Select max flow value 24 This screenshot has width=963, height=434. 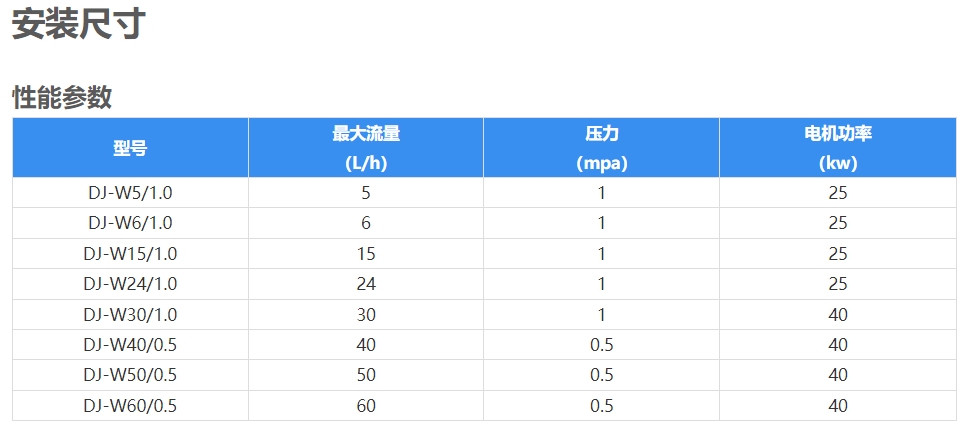point(366,284)
